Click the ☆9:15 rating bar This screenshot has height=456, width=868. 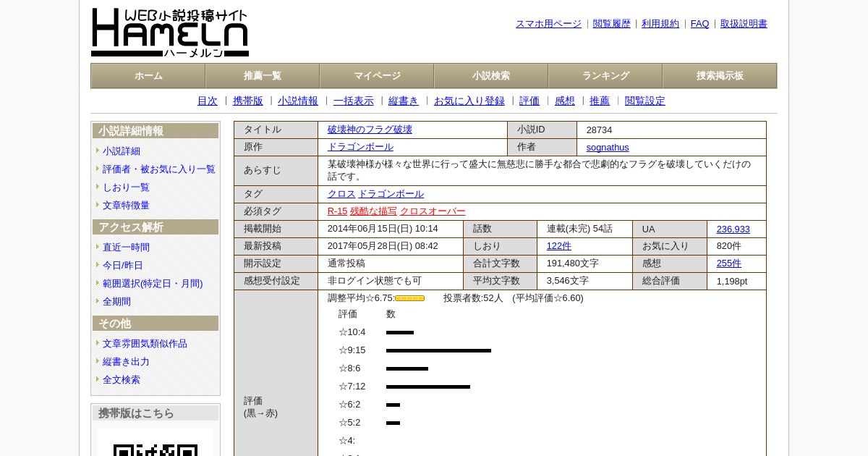438,351
